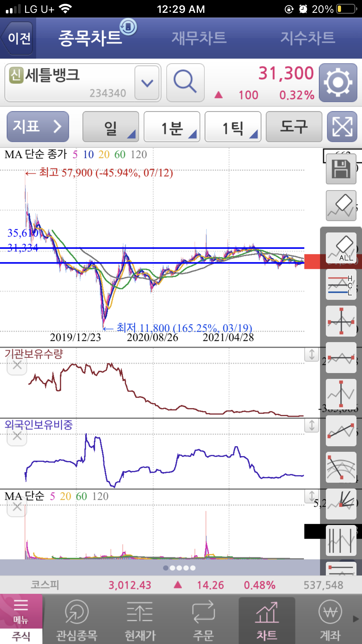Tap the 세틀뱅크 stock name field
Image resolution: width=362 pixels, height=644 pixels.
tap(70, 83)
